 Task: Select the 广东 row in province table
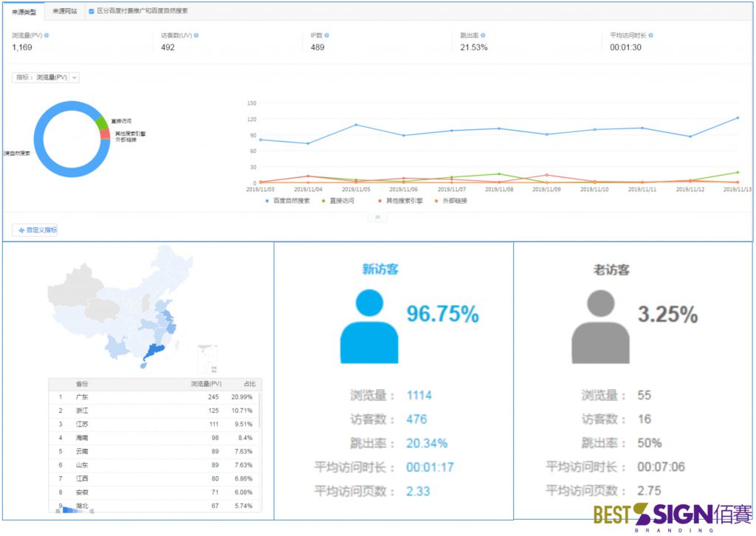pos(154,396)
